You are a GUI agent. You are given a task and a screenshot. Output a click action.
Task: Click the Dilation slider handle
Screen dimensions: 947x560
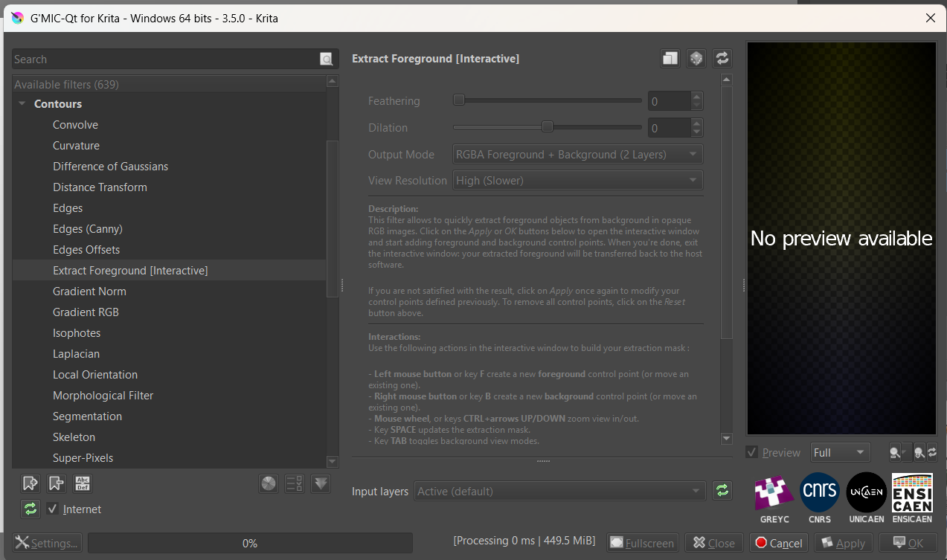tap(548, 127)
